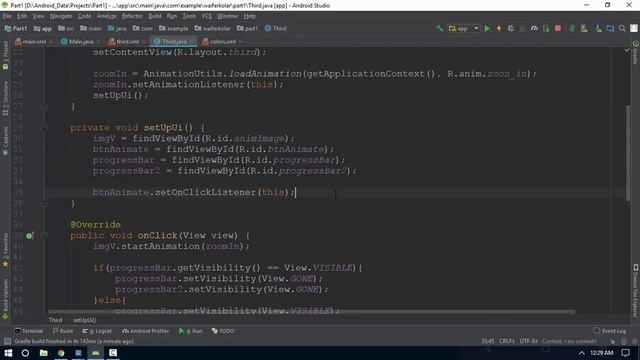This screenshot has width=640, height=360.
Task: Collapse the onClick method fold marker
Action: [x=44, y=236]
